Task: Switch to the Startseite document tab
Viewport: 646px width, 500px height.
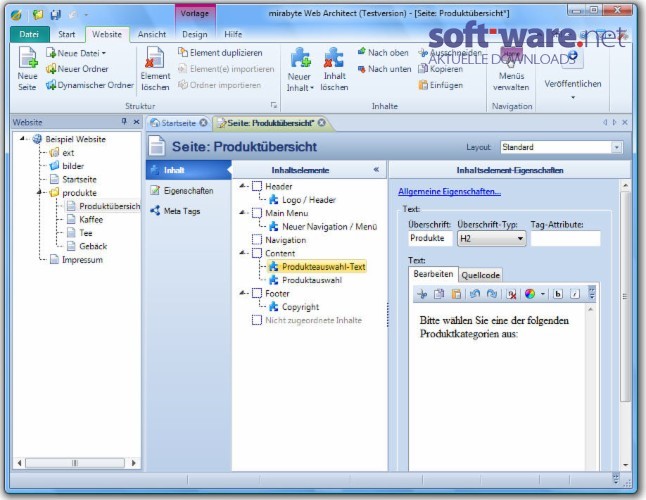Action: point(178,123)
